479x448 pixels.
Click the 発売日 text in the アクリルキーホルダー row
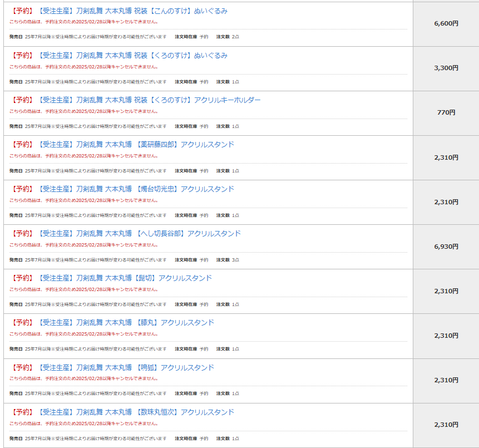pyautogui.click(x=88, y=126)
